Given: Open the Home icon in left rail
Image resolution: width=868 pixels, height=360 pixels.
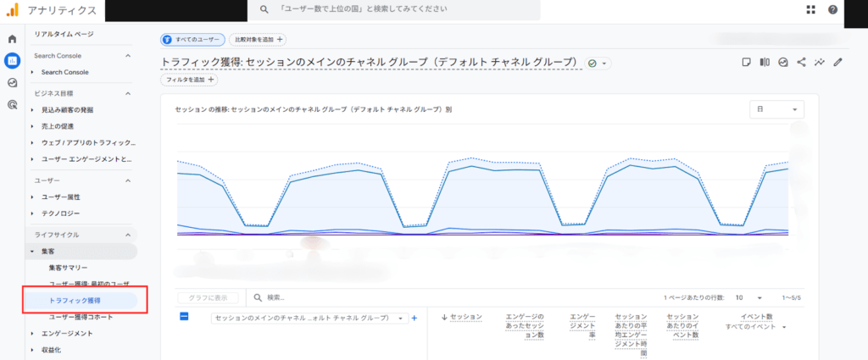Looking at the screenshot, I should click(x=12, y=39).
